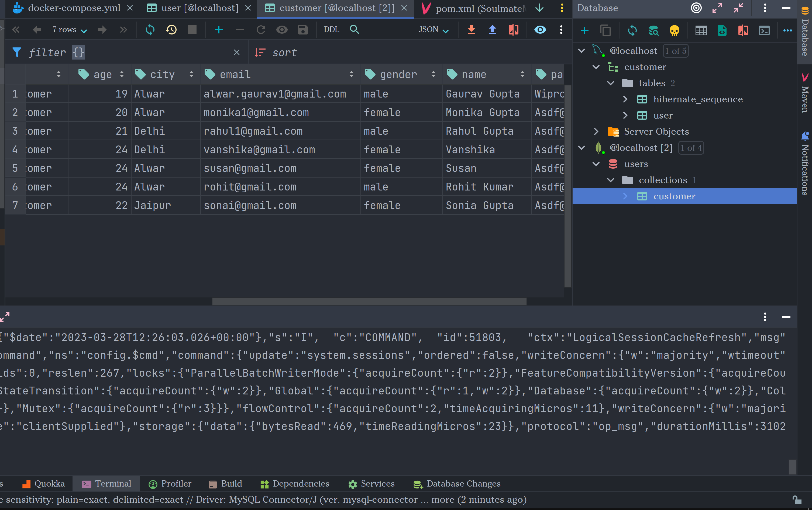
Task: Expand the Server Objects tree node
Action: [596, 131]
